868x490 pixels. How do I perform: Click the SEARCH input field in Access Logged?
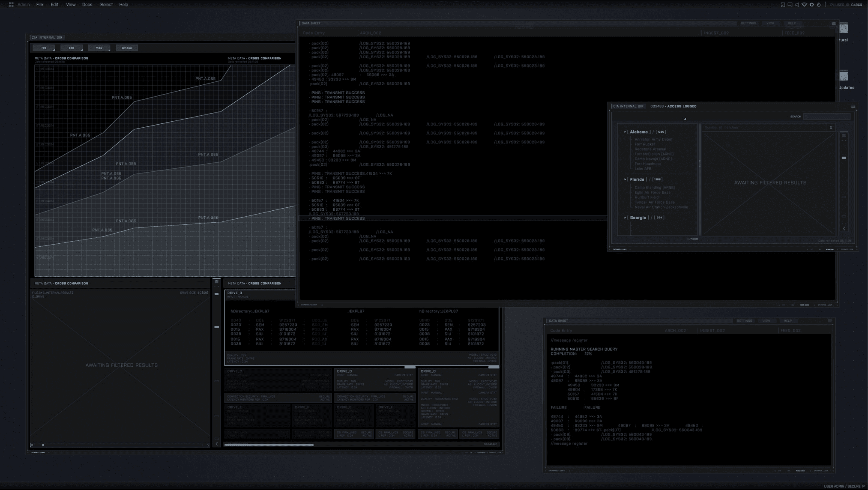pos(827,117)
